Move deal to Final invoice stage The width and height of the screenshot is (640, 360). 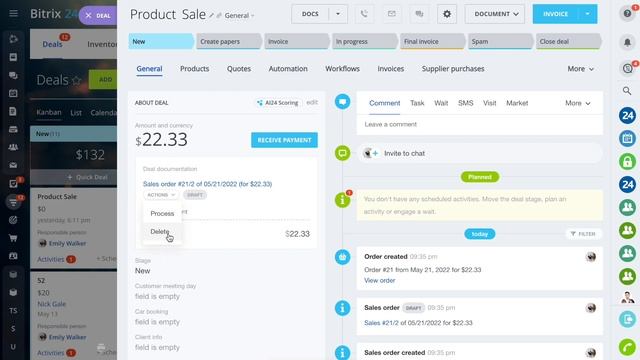point(433,42)
